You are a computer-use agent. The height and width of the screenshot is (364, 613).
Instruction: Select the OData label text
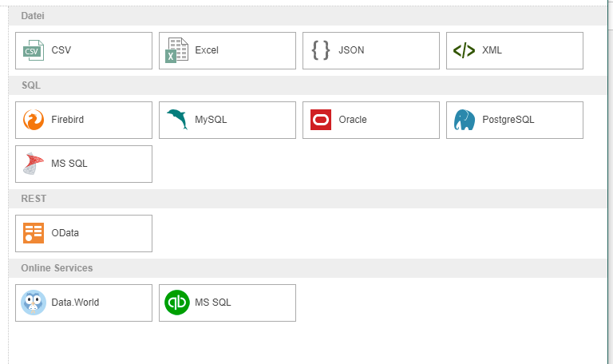tap(65, 233)
